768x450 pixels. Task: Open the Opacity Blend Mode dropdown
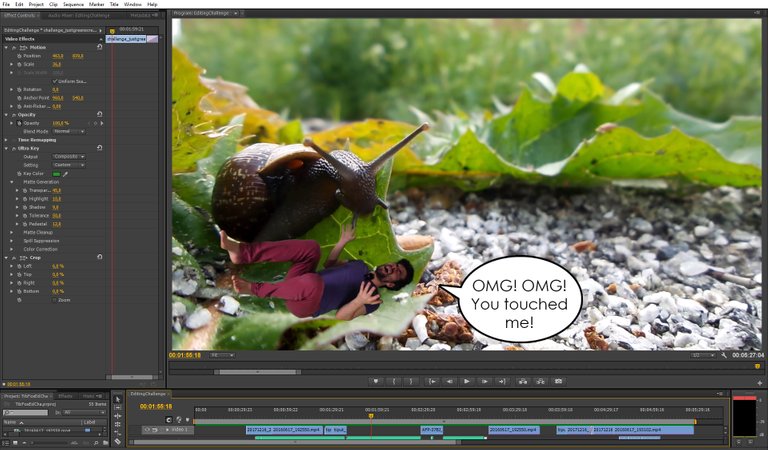coord(68,131)
